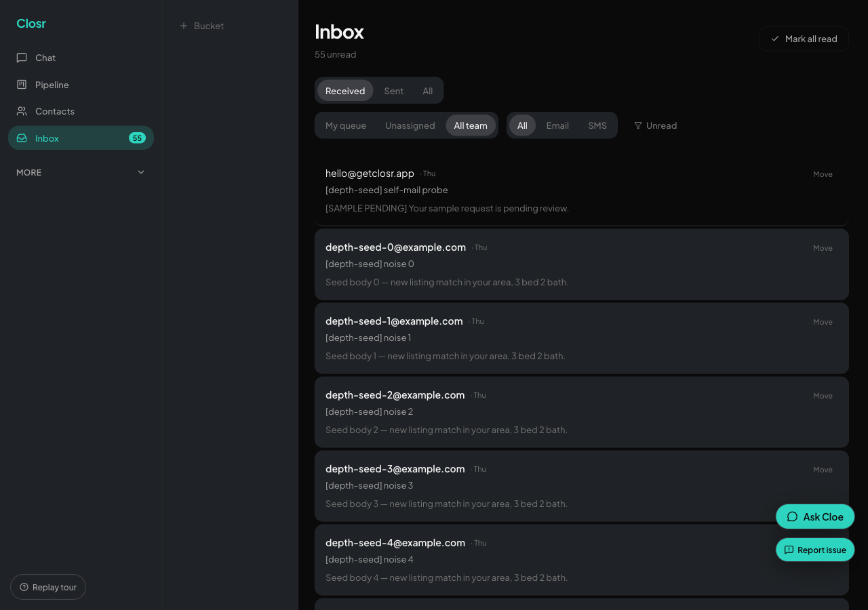Open message from hello@getclosr.app
This screenshot has width=868, height=610.
582,190
